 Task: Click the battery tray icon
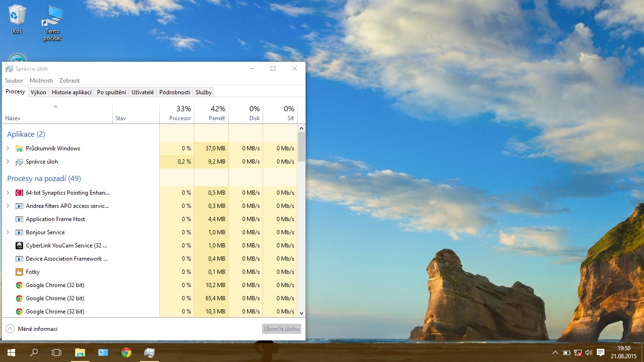[567, 353]
